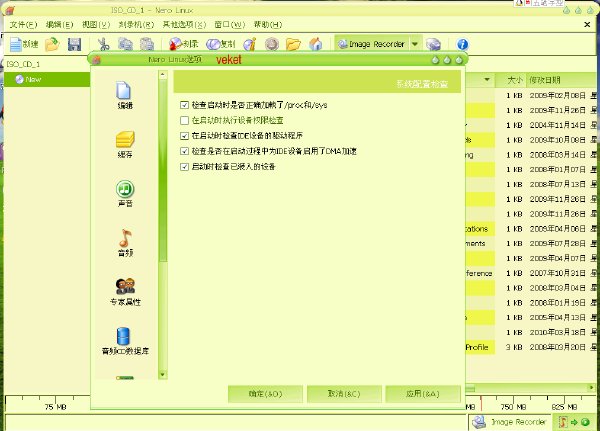
Task: Open the 编辑 section in options sidebar
Action: [125, 95]
